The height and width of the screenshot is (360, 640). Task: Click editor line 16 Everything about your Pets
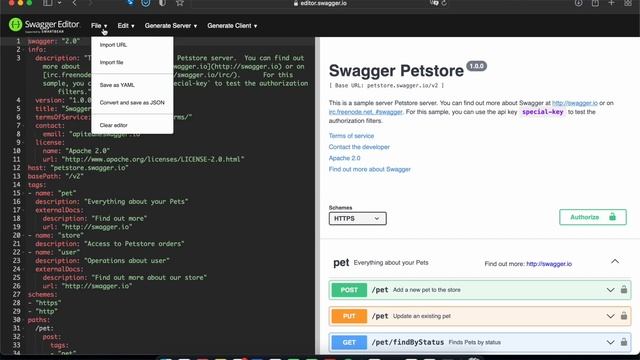tap(111, 202)
